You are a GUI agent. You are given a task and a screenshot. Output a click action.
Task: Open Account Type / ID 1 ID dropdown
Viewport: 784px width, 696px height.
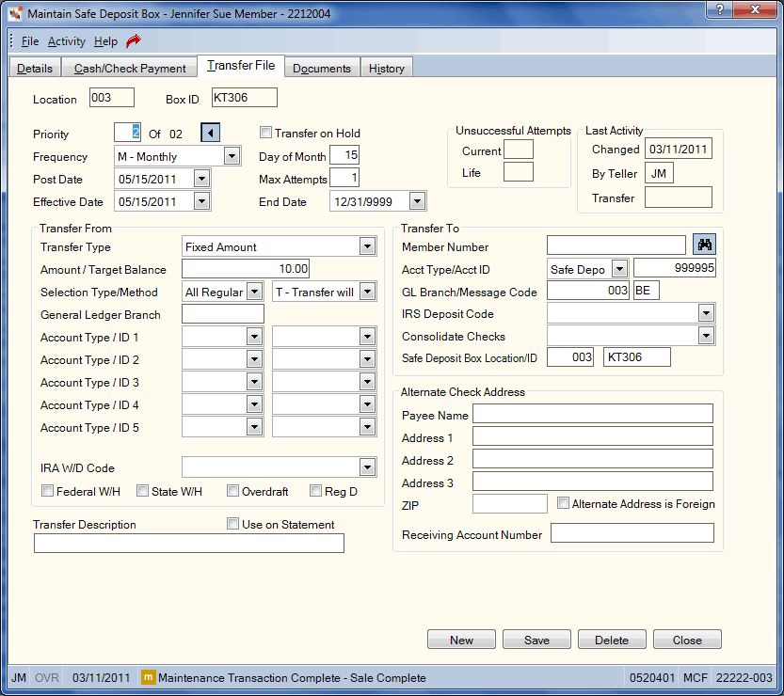(x=367, y=337)
